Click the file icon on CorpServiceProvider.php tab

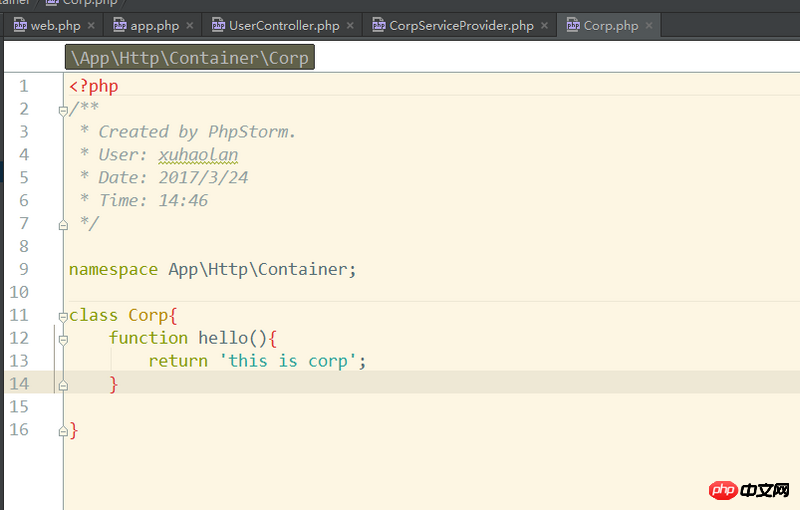point(378,25)
